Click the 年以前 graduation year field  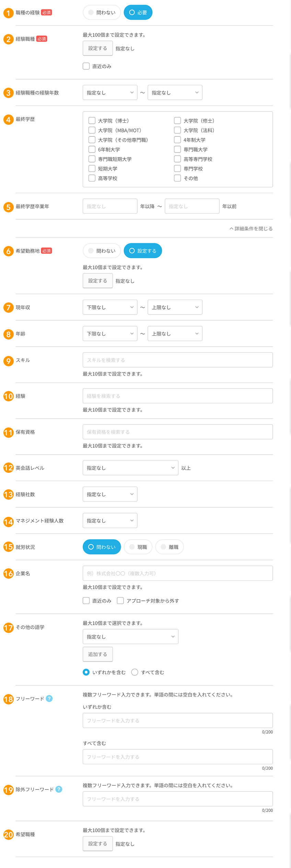(x=192, y=206)
